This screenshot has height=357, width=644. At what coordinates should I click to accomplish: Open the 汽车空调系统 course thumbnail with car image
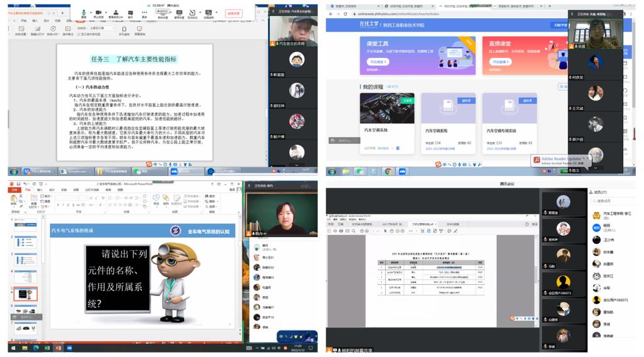387,108
